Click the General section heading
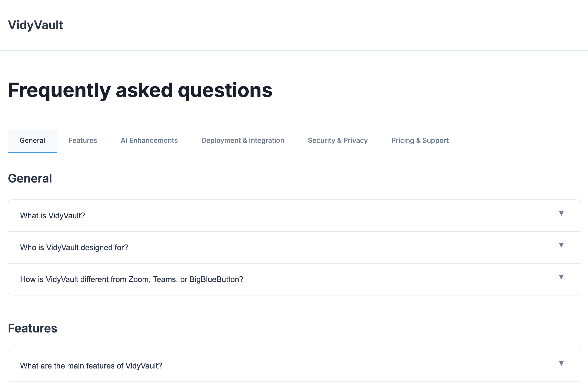Viewport: 588px width, 392px height. pyautogui.click(x=30, y=178)
